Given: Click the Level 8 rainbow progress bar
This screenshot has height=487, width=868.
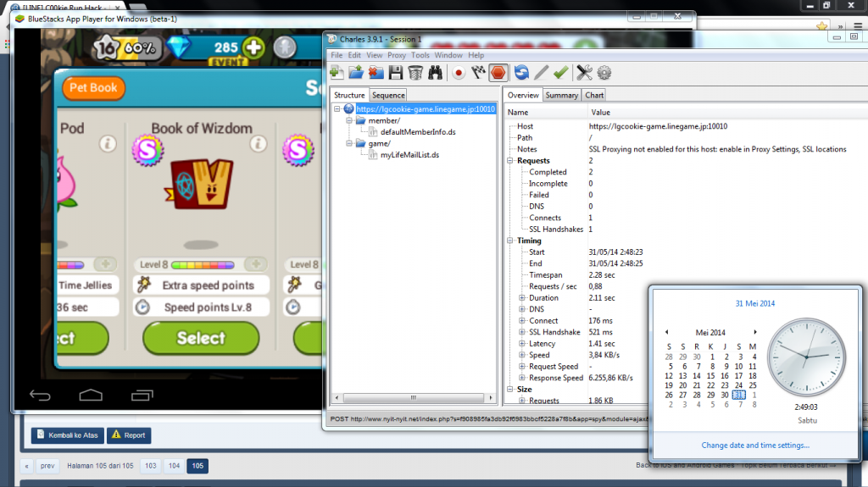Looking at the screenshot, I should (203, 264).
